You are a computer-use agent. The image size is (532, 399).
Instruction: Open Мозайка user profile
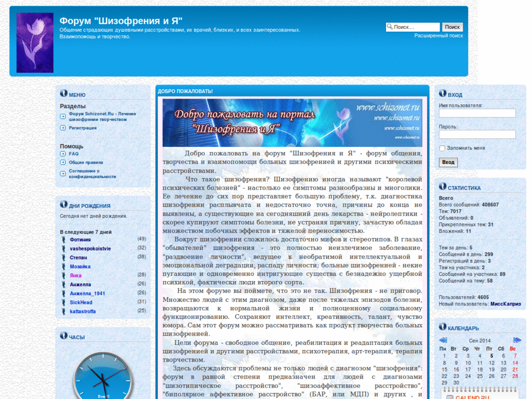pos(80,267)
